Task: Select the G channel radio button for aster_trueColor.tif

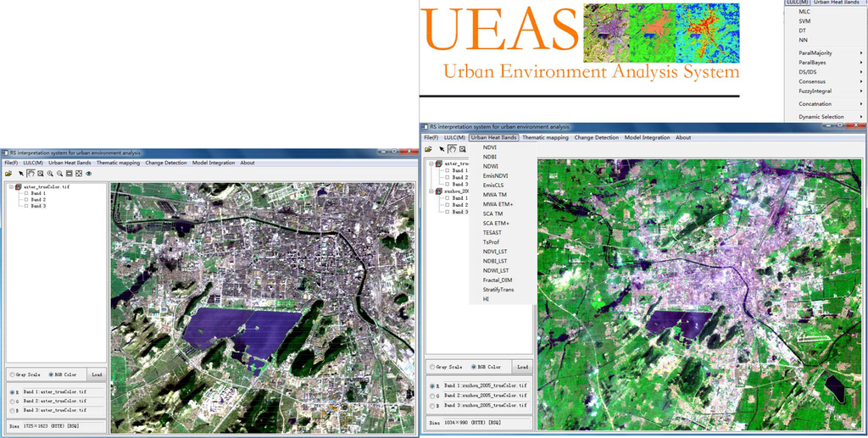Action: (x=12, y=401)
